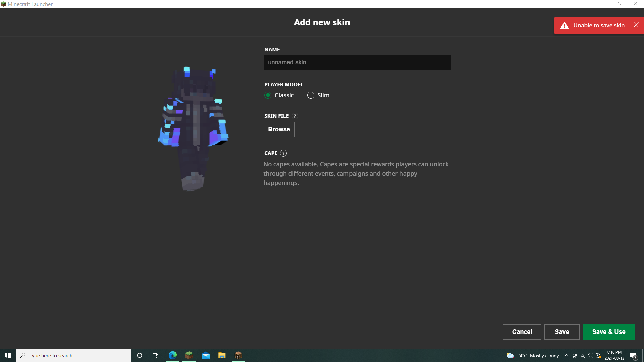Click the warning triangle in error banner
This screenshot has height=362, width=644.
[x=565, y=26]
